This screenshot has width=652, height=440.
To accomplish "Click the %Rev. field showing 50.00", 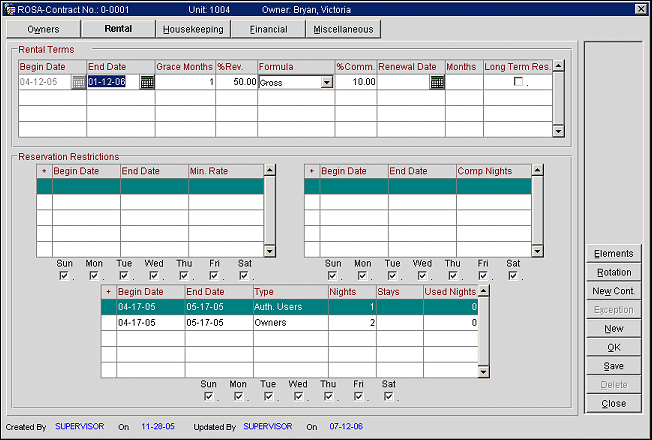I will click(236, 82).
